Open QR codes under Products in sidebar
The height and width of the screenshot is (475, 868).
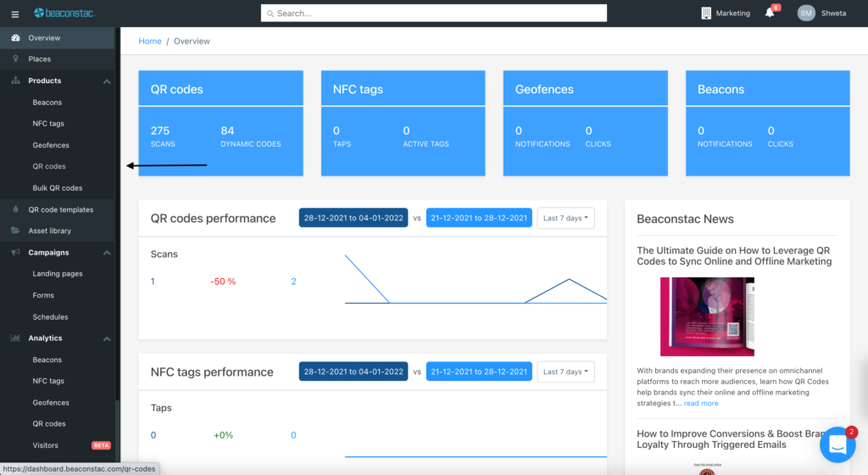point(49,166)
